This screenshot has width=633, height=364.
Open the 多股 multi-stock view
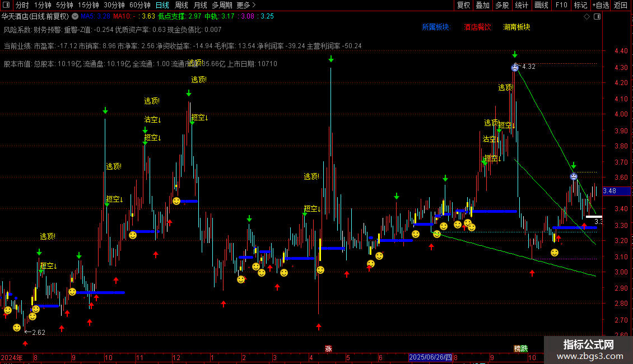click(x=502, y=5)
